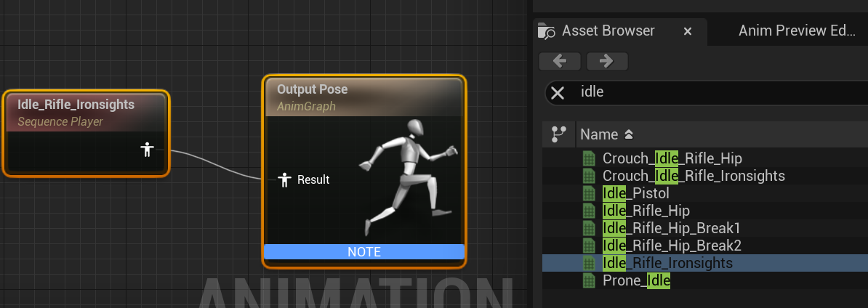Go back in asset browser history
Image resolution: width=868 pixels, height=308 pixels.
coord(560,61)
